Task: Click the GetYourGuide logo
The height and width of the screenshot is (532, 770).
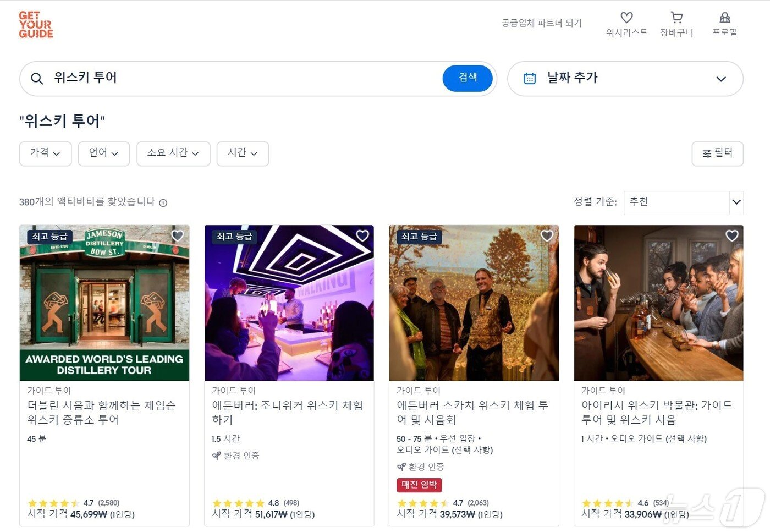Action: pos(35,24)
